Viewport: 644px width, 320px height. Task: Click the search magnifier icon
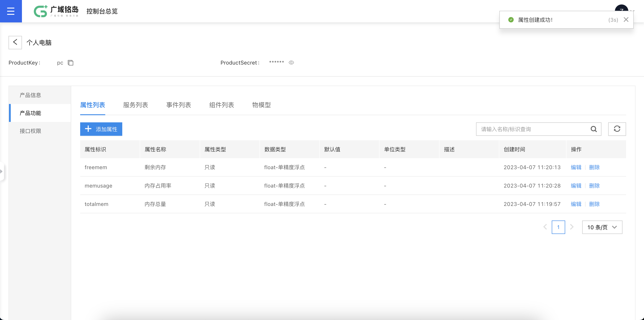coord(594,129)
